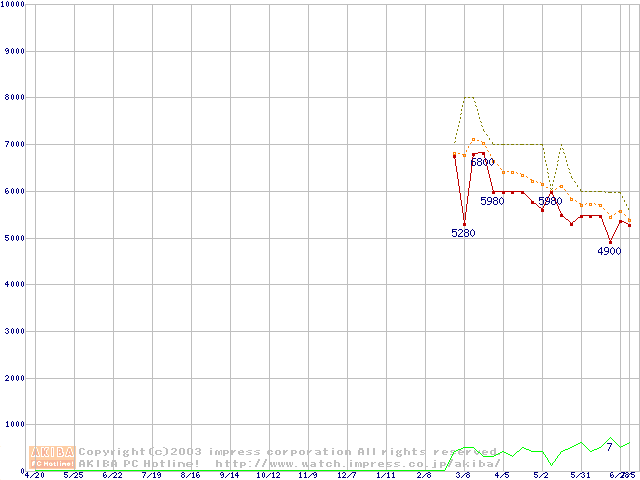Click the 5000 y-axis label
The height and width of the screenshot is (480, 640).
(x=15, y=238)
